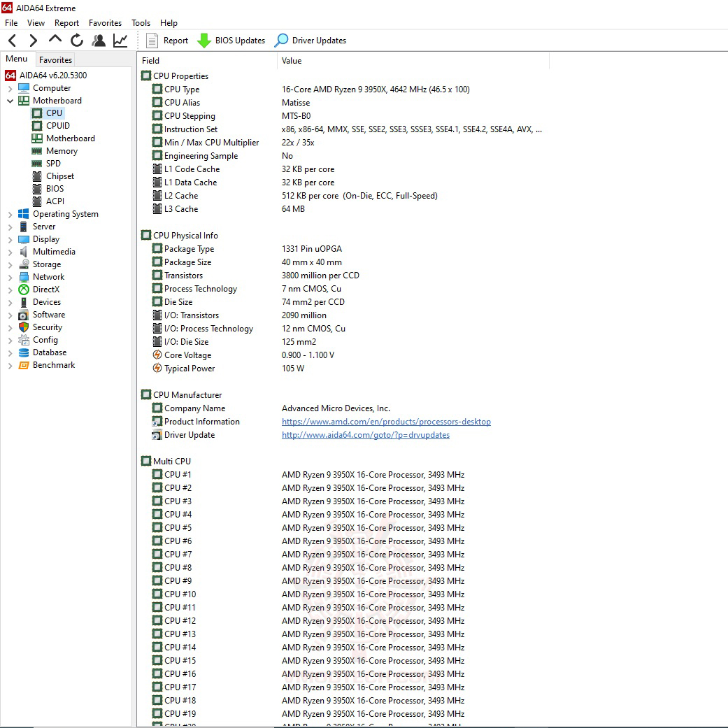This screenshot has height=728, width=728.
Task: Select the Config tree icon
Action: (x=24, y=340)
